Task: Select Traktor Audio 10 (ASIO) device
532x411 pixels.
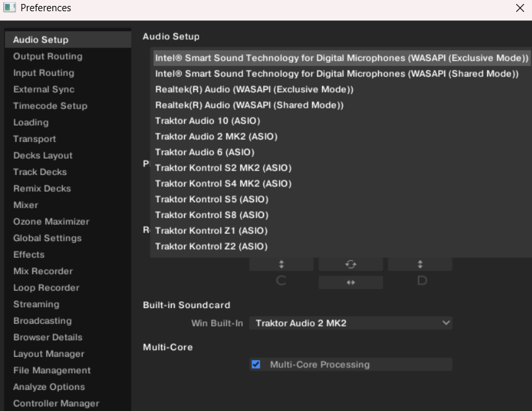Action: point(207,121)
